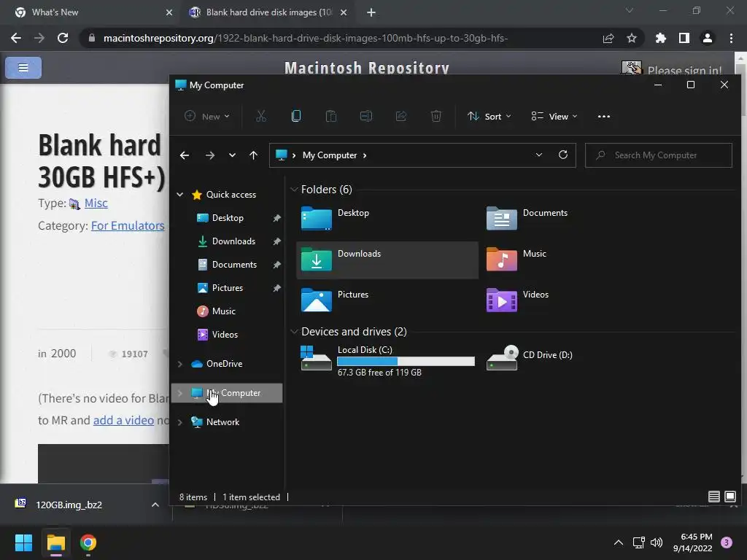This screenshot has width=747, height=560.
Task: Click File Explorer icon on the taskbar
Action: tap(56, 542)
